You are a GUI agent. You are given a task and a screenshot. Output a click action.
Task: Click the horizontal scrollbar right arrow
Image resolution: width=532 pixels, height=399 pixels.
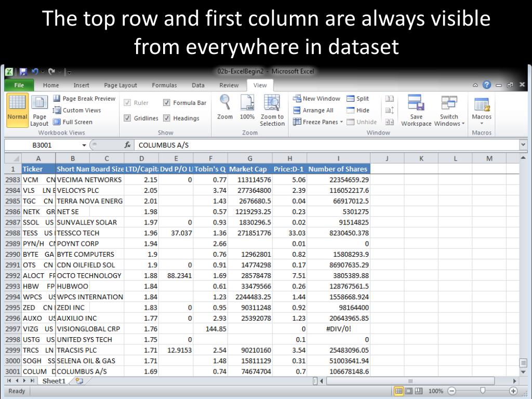coord(515,381)
